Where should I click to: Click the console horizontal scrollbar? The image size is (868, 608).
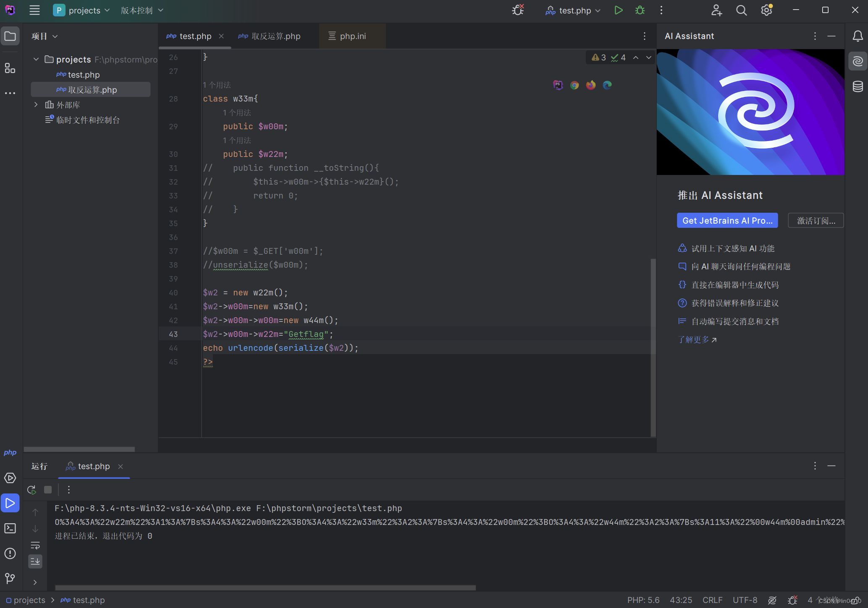[x=265, y=587]
